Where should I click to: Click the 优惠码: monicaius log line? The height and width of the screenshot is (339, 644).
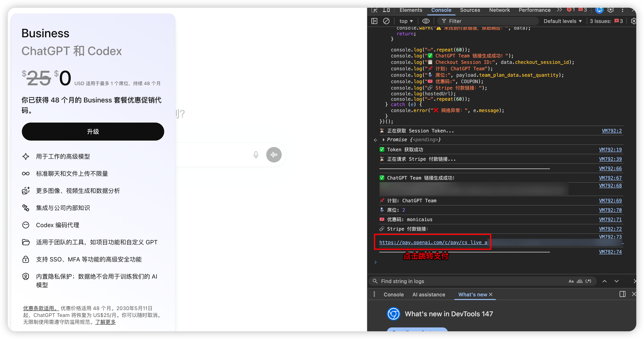point(410,220)
